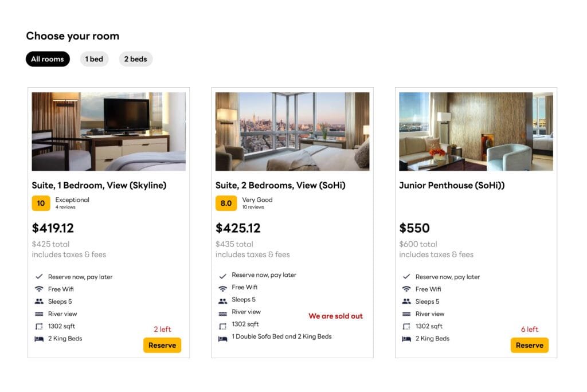Click the river view icon on Skyline suite

point(38,313)
